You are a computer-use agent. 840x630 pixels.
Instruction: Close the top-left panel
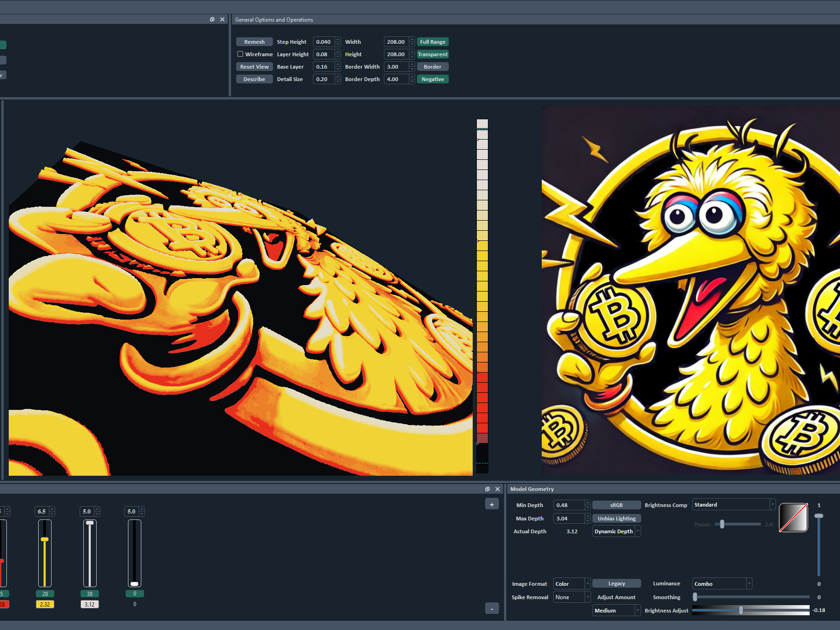coord(222,19)
